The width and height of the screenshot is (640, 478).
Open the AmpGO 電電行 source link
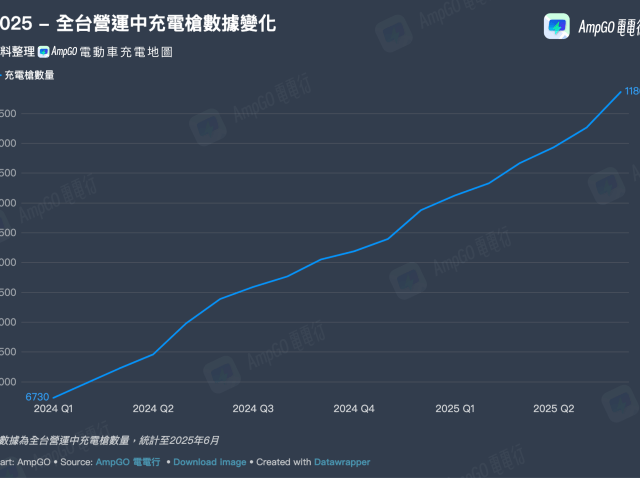pyautogui.click(x=128, y=462)
